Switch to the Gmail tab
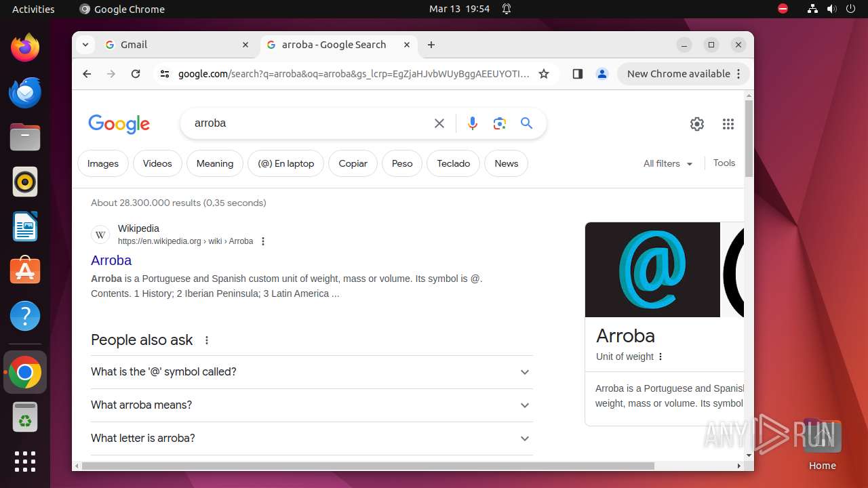This screenshot has width=868, height=488. pyautogui.click(x=177, y=45)
